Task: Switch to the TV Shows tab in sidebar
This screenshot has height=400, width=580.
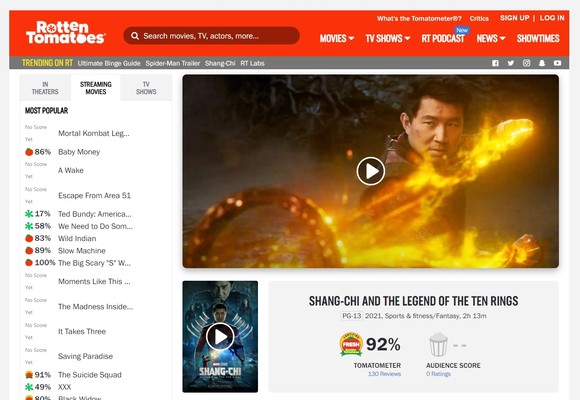Action: (146, 88)
